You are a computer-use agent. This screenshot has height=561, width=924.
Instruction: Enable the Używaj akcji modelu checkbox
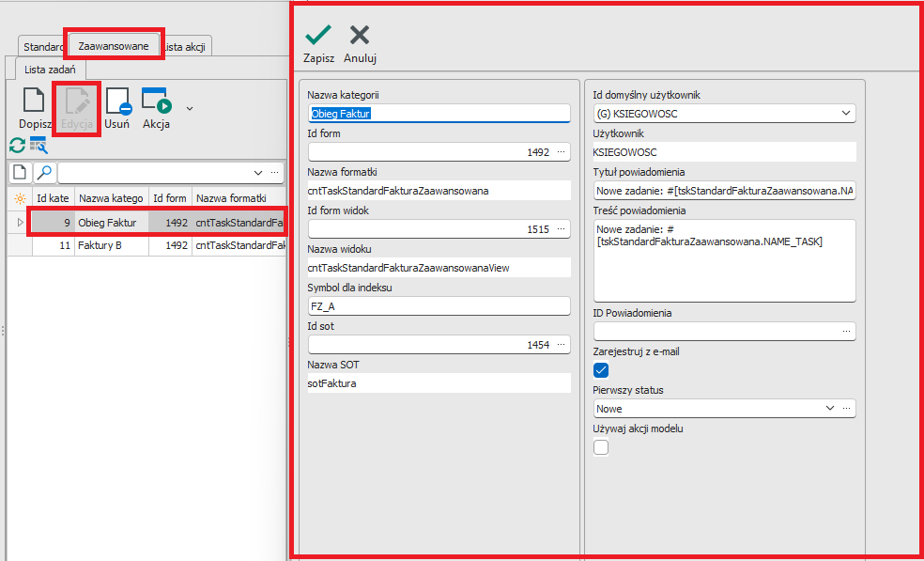[x=602, y=447]
